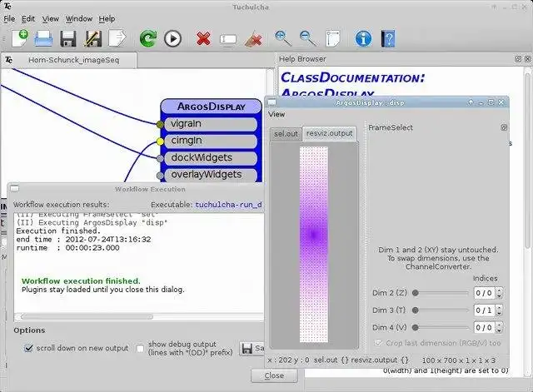Click the Close button of Workflow Execution
Viewport: 533px width, 392px height.
[274, 375]
